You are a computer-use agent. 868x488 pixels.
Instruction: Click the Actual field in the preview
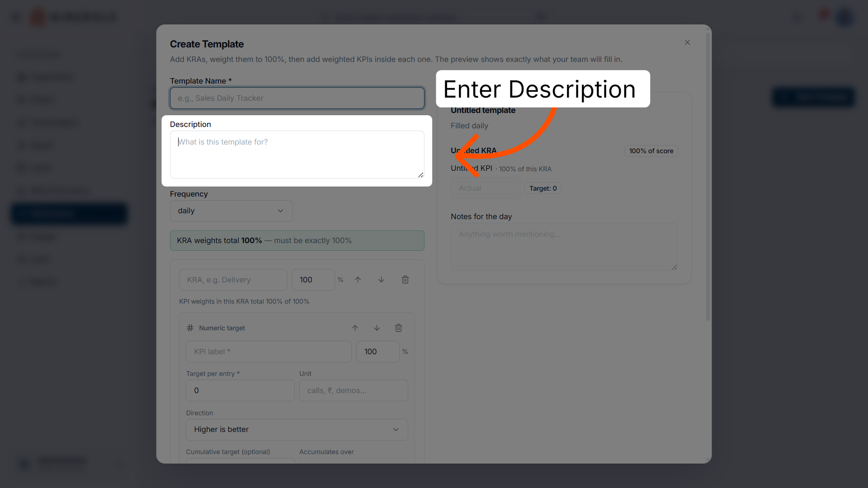click(x=485, y=188)
